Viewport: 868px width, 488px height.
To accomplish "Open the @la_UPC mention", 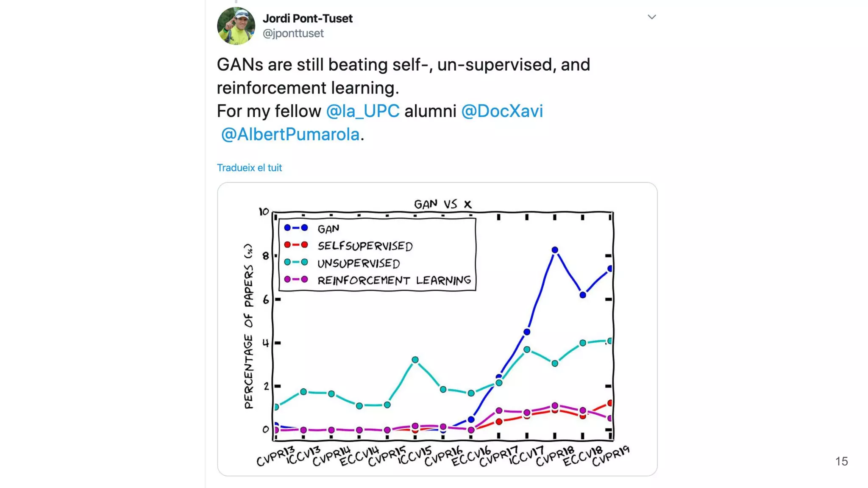I will (x=362, y=111).
